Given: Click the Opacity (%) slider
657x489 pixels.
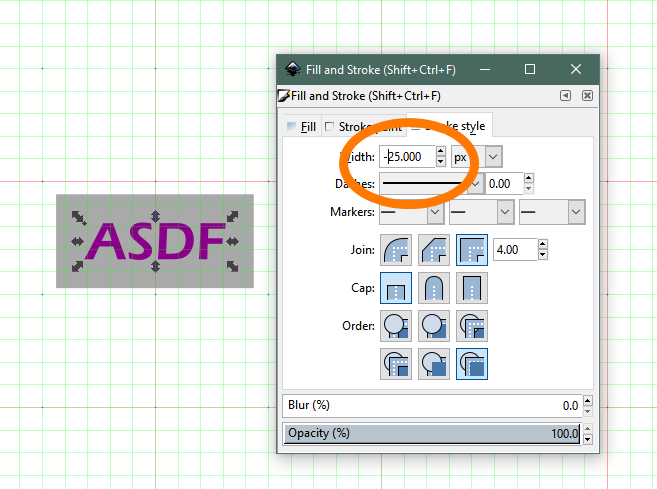Looking at the screenshot, I should tap(432, 433).
